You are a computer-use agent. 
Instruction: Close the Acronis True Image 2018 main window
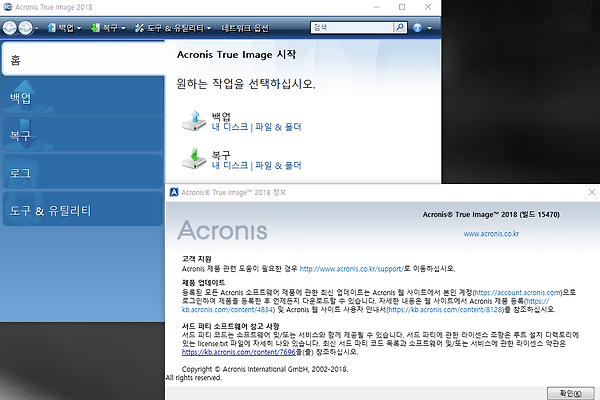click(x=428, y=7)
